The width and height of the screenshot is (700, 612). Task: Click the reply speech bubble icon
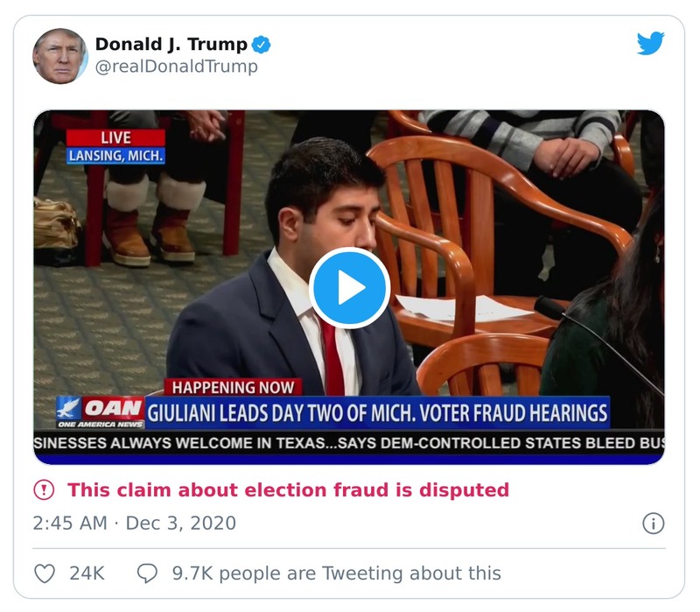pos(145,575)
